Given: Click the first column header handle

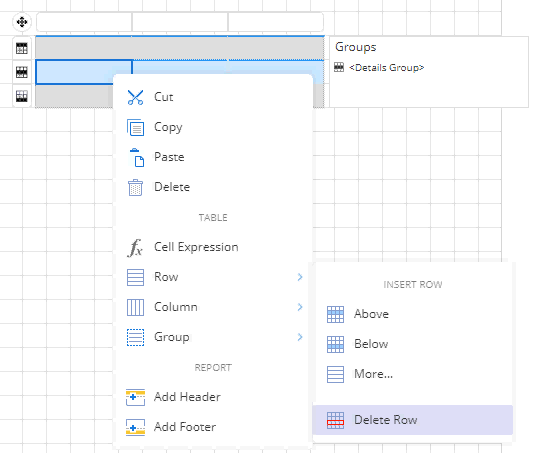Looking at the screenshot, I should click(84, 22).
